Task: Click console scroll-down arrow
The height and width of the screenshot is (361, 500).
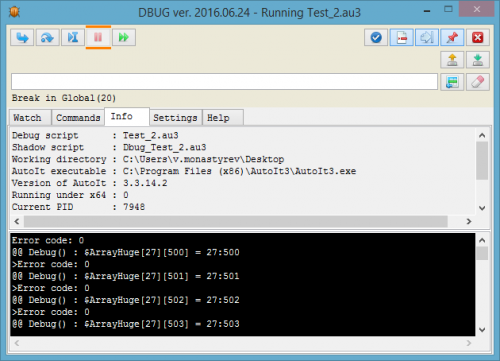Action: pos(482,330)
